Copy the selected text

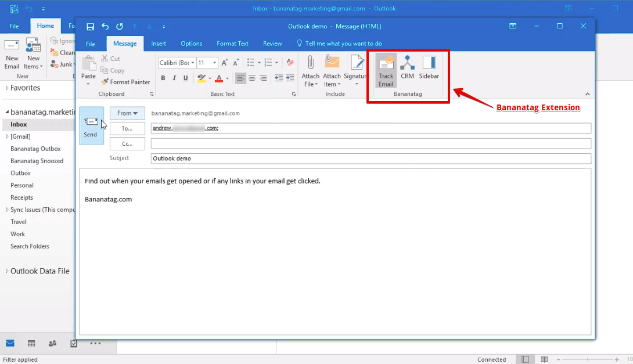[x=113, y=70]
